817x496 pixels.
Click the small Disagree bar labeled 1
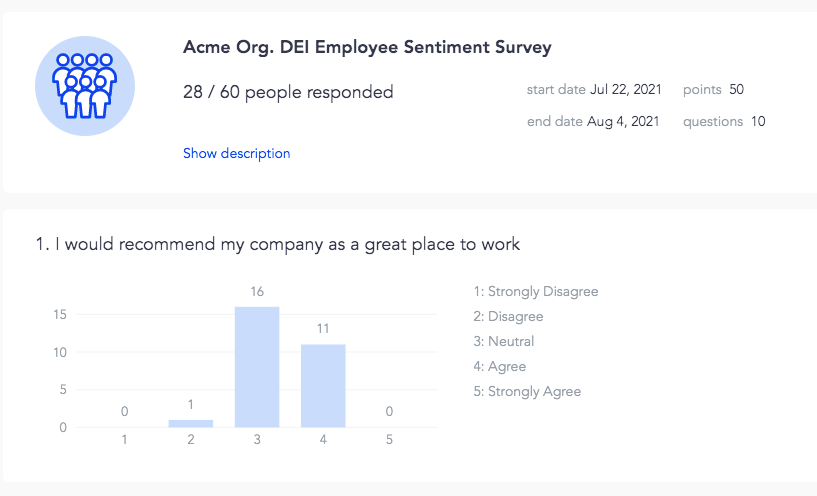(x=191, y=423)
